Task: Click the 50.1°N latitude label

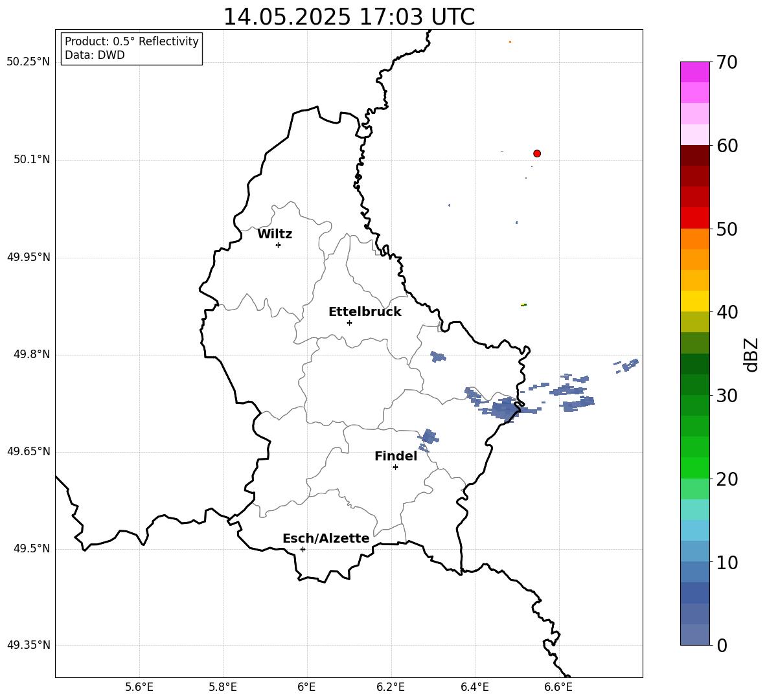Action: pos(32,159)
